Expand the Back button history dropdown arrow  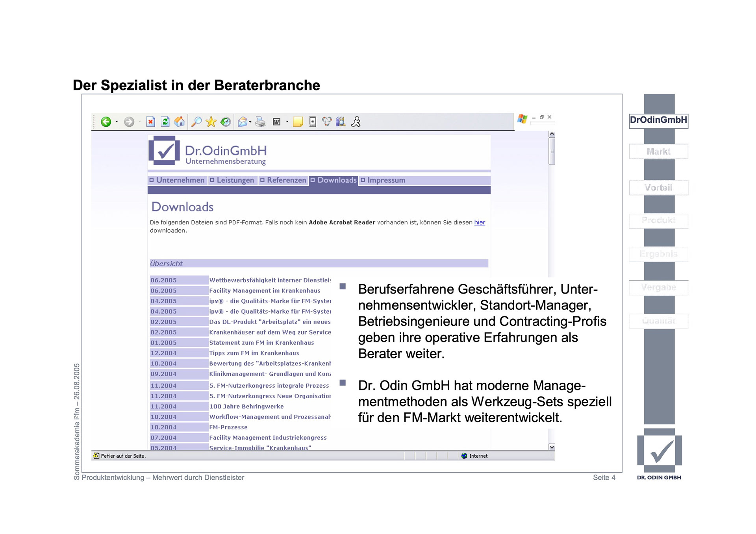click(117, 122)
